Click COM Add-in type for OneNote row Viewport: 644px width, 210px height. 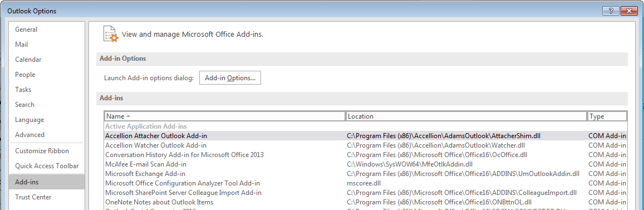607,202
